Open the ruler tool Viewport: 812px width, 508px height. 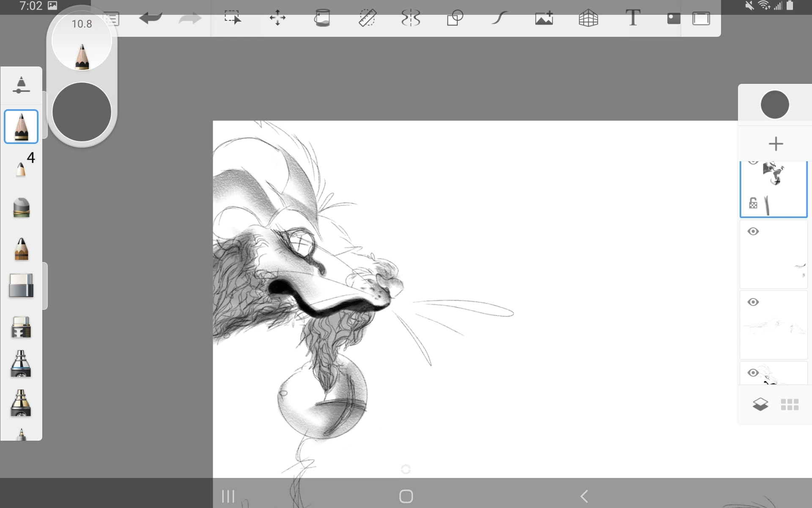pyautogui.click(x=368, y=18)
